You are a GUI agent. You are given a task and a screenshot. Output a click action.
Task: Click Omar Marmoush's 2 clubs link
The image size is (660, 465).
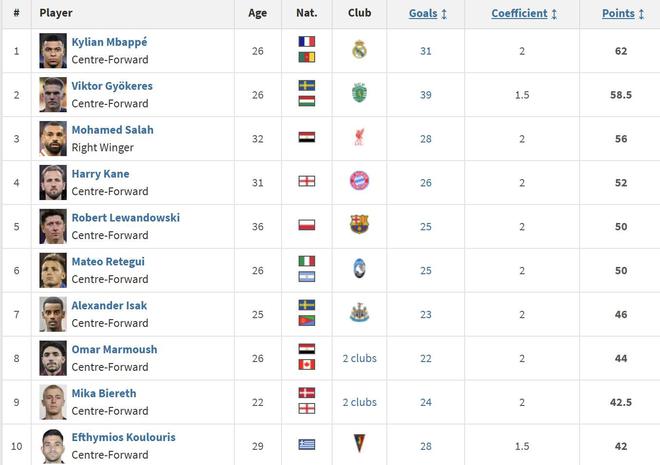pyautogui.click(x=359, y=358)
